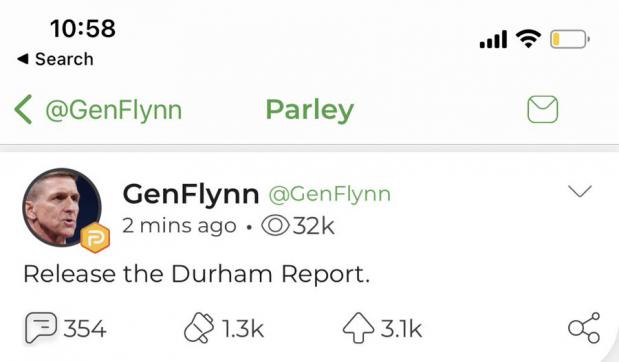
Task: Tap the green @GenFlynn handle in post
Action: [x=330, y=194]
